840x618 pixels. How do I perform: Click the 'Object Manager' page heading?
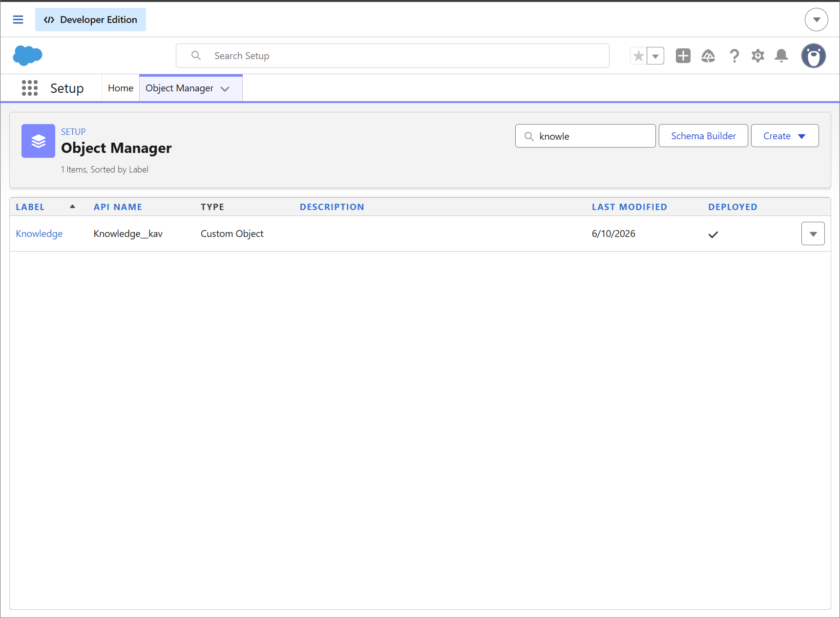pyautogui.click(x=116, y=148)
